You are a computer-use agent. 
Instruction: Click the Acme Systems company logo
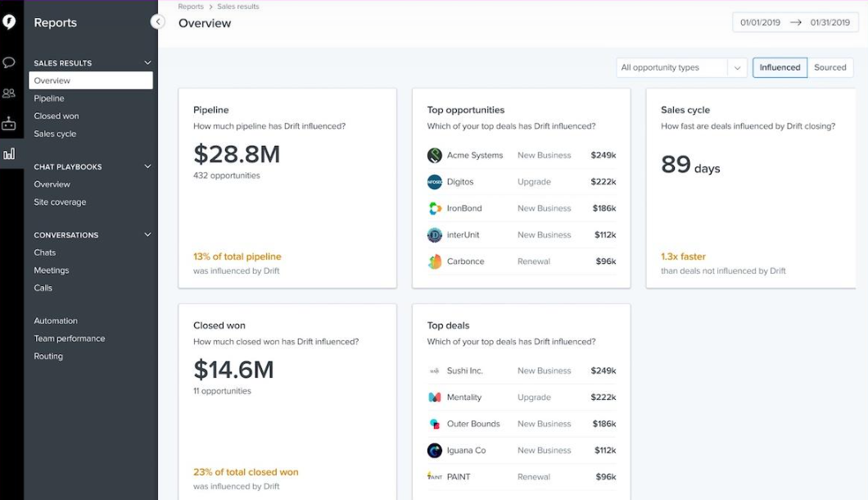[x=435, y=156]
